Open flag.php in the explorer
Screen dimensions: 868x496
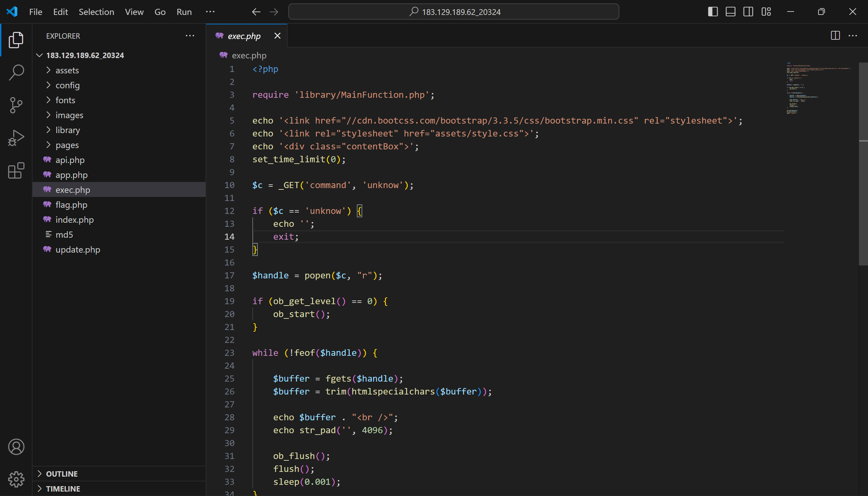119,205
